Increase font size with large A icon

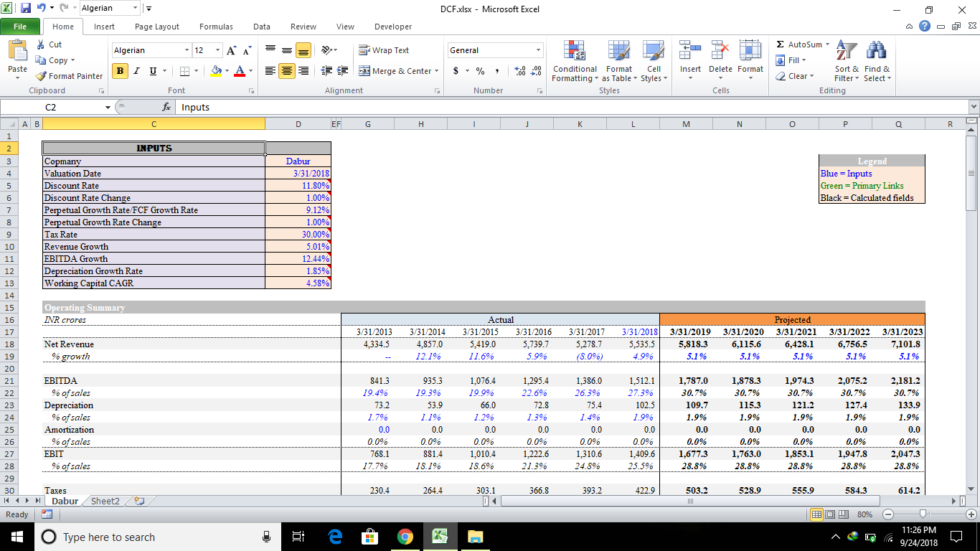(x=231, y=50)
